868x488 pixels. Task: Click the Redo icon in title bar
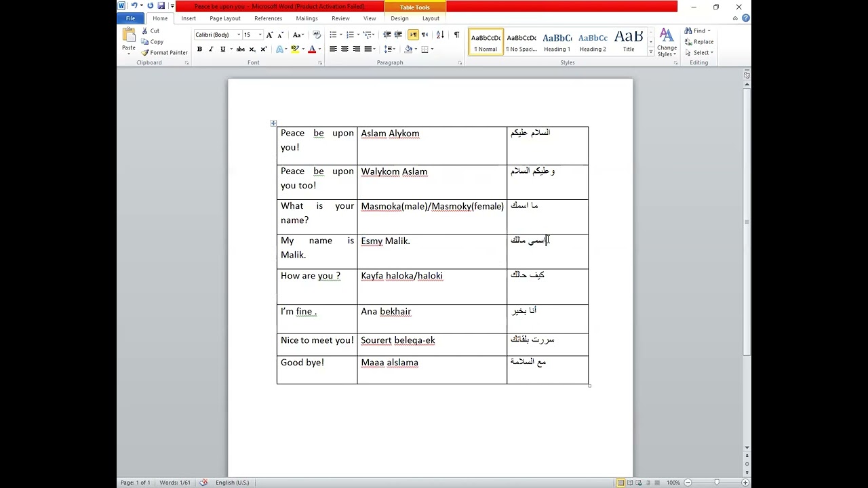(150, 6)
